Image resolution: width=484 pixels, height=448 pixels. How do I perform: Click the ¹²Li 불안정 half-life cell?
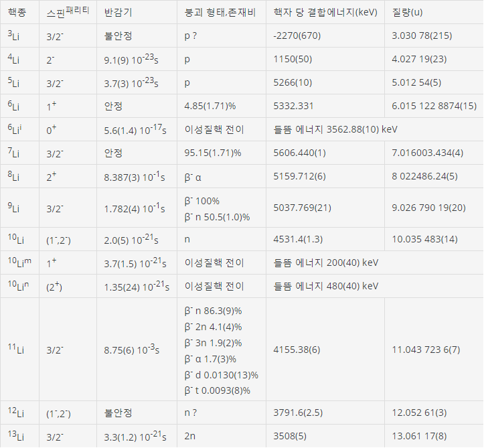pyautogui.click(x=137, y=413)
